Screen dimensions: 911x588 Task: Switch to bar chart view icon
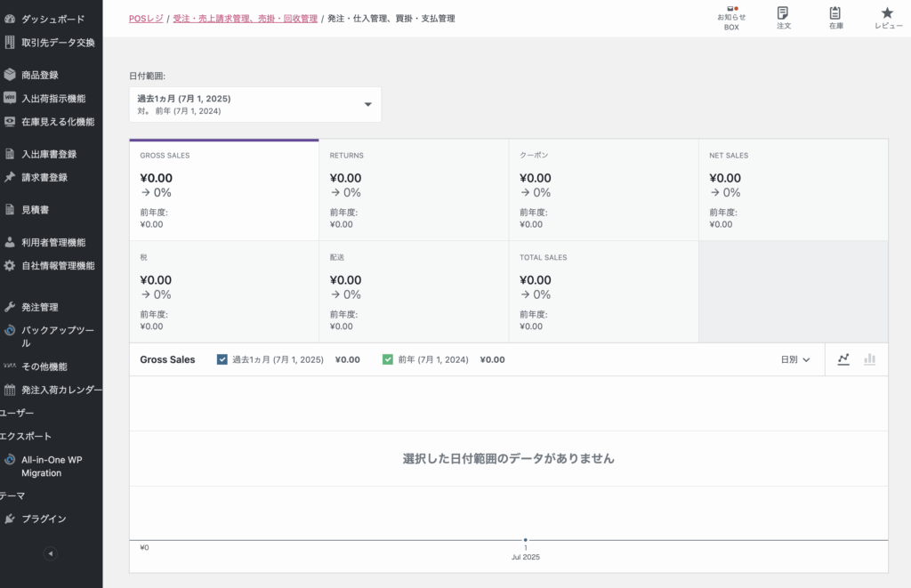869,359
